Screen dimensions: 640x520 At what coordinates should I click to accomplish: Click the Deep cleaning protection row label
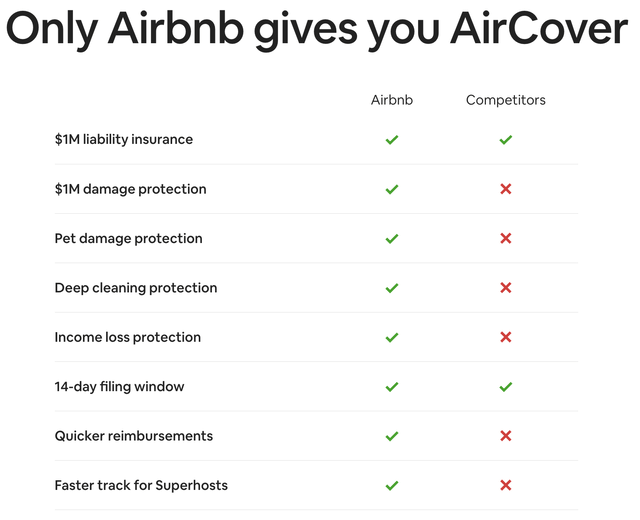pyautogui.click(x=136, y=288)
